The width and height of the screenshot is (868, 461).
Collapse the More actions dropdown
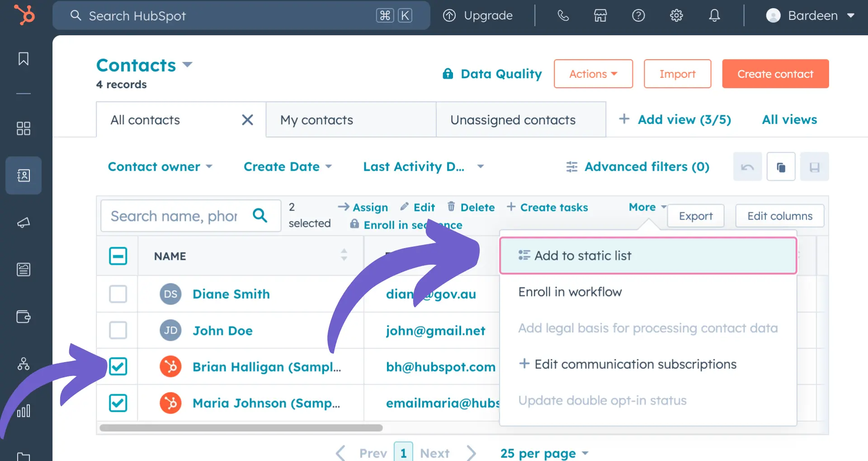[x=647, y=207]
